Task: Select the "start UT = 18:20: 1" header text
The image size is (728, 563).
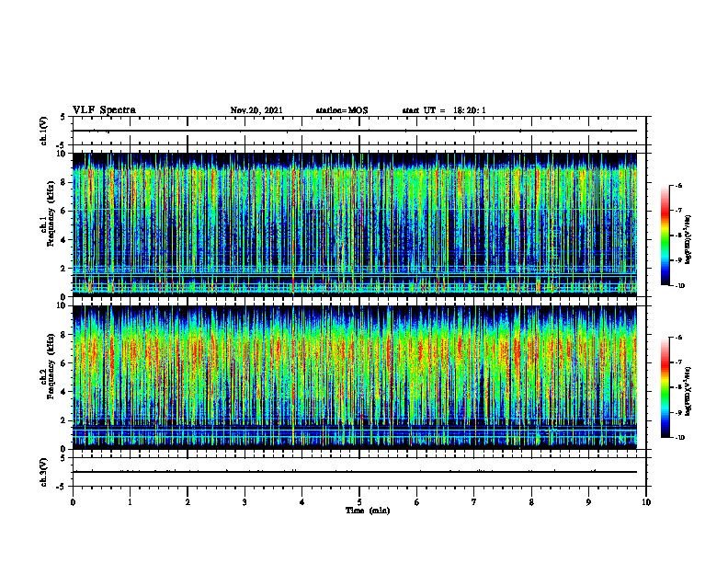Action: (444, 110)
